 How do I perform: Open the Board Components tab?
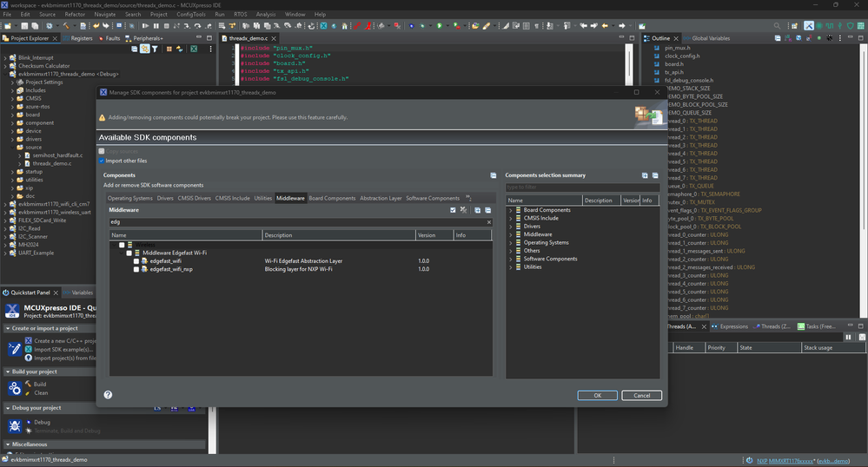pyautogui.click(x=332, y=198)
